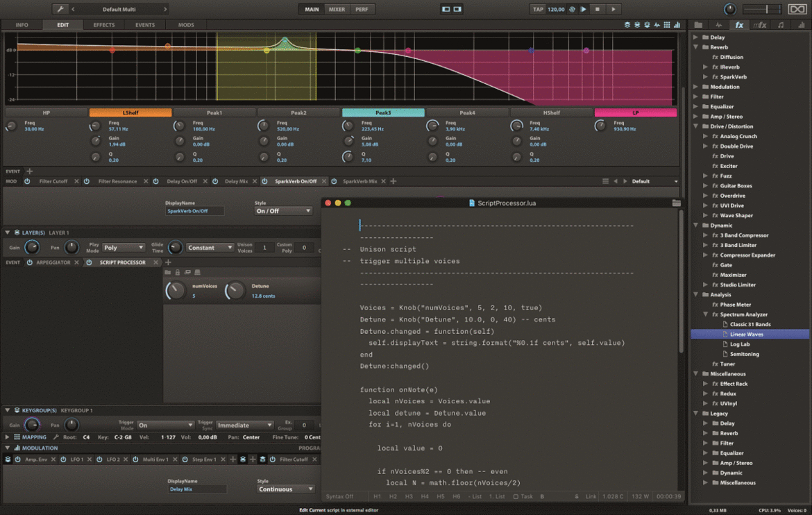Screen dimensions: 812x515
Task: Click the Mapping wrench icon
Action: click(56, 437)
